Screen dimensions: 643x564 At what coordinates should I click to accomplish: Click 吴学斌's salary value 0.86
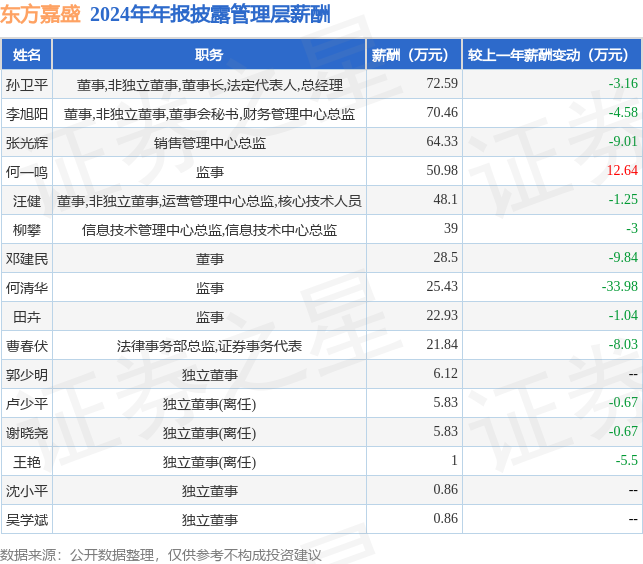tap(445, 518)
